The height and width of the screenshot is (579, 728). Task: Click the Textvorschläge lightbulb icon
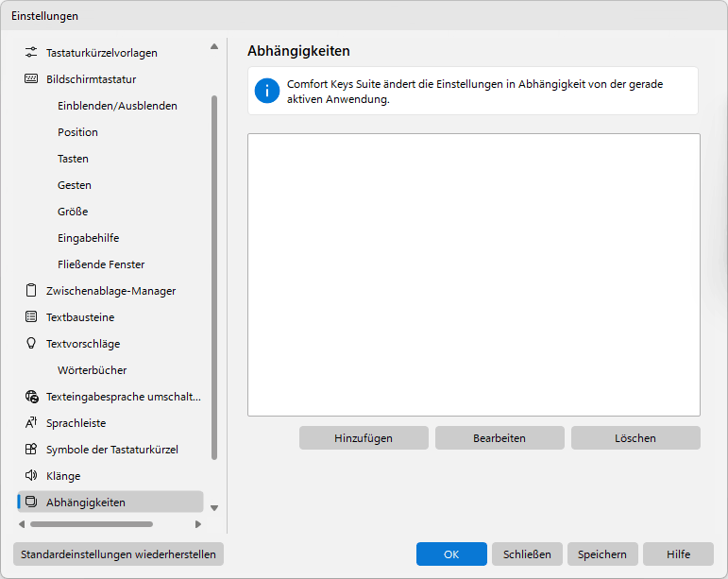(x=31, y=344)
